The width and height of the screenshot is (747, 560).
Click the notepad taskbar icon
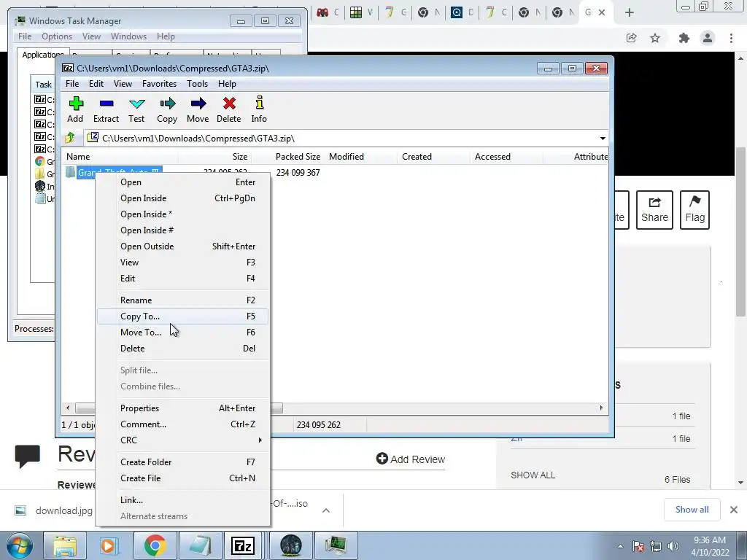click(200, 545)
